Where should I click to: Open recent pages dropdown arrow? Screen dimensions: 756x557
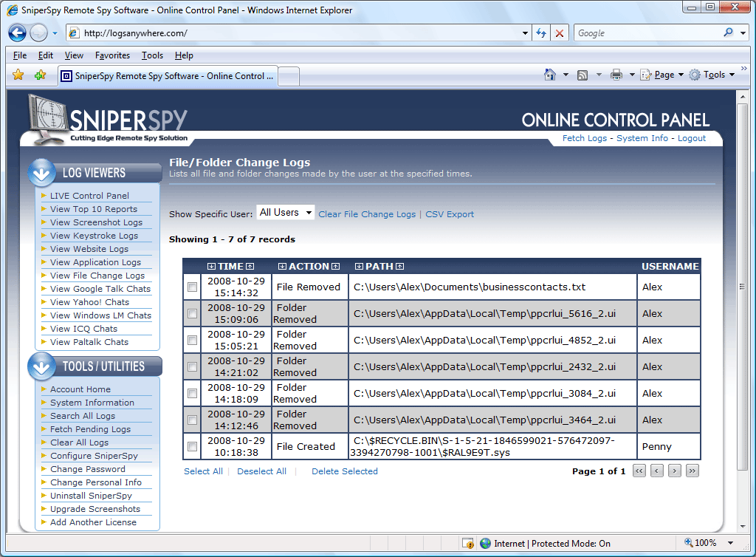click(x=55, y=33)
